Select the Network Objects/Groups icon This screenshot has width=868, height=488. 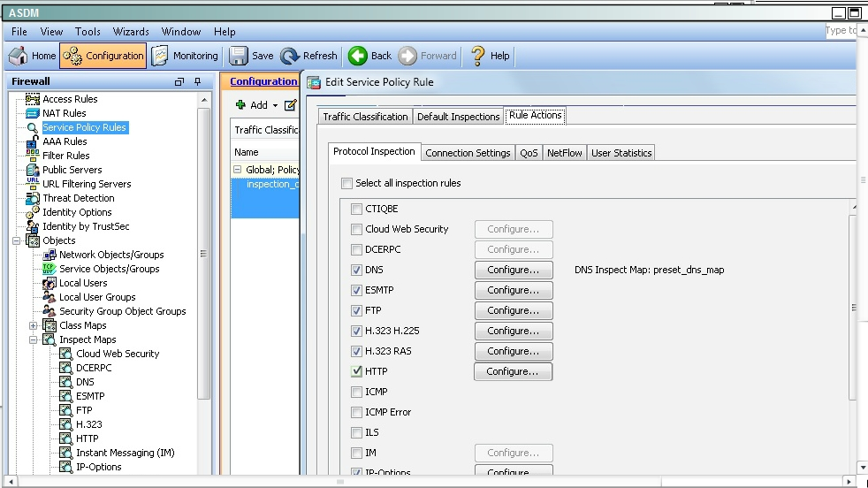coord(49,255)
